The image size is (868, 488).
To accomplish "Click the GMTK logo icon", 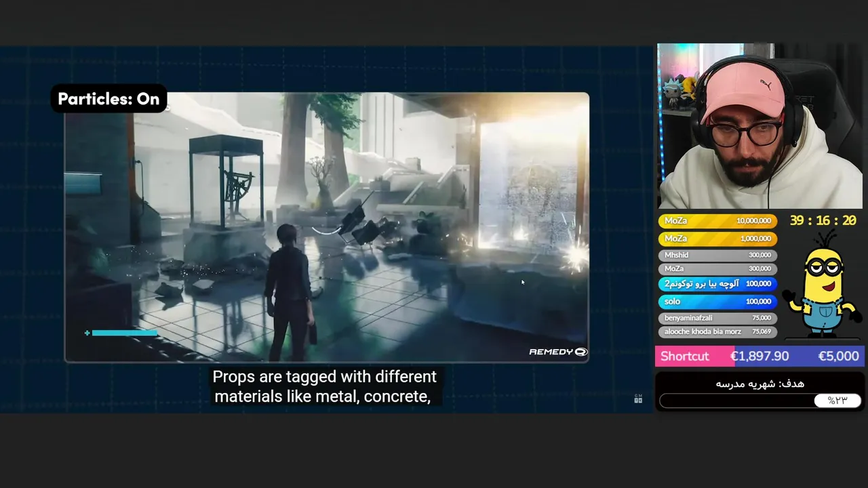I will (x=638, y=399).
